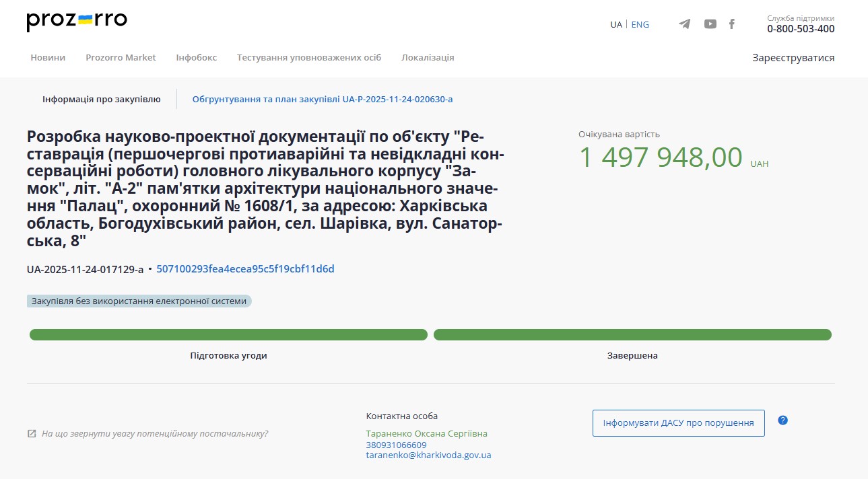This screenshot has width=868, height=479.
Task: Open the Facebook icon in header
Action: pos(732,24)
